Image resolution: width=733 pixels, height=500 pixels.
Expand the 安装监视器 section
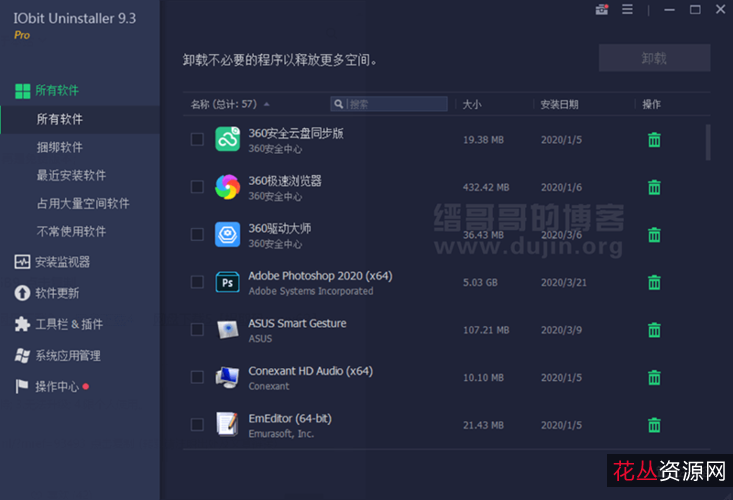(62, 262)
